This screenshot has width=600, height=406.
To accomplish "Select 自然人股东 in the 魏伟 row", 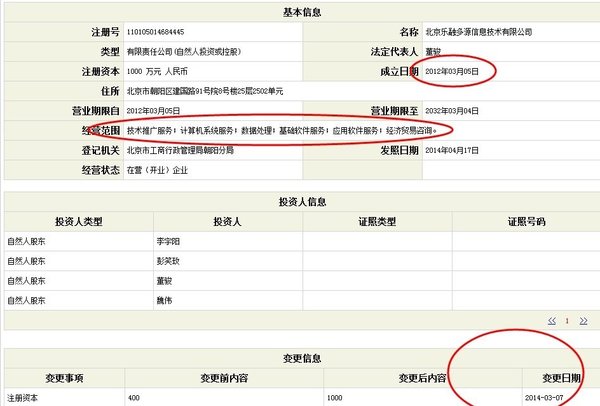I will click(x=26, y=301).
